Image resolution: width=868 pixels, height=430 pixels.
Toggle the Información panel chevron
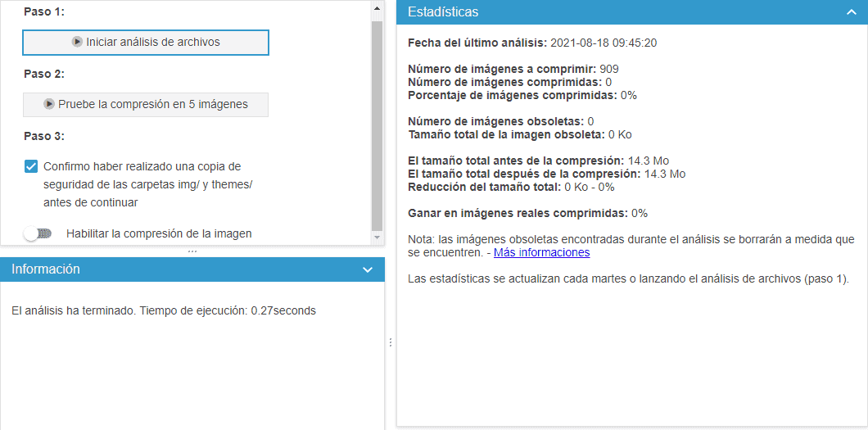tap(368, 269)
